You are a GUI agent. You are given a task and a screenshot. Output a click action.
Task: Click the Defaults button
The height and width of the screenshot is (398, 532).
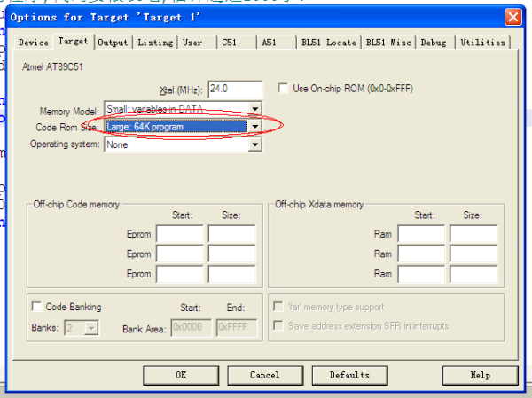point(349,375)
